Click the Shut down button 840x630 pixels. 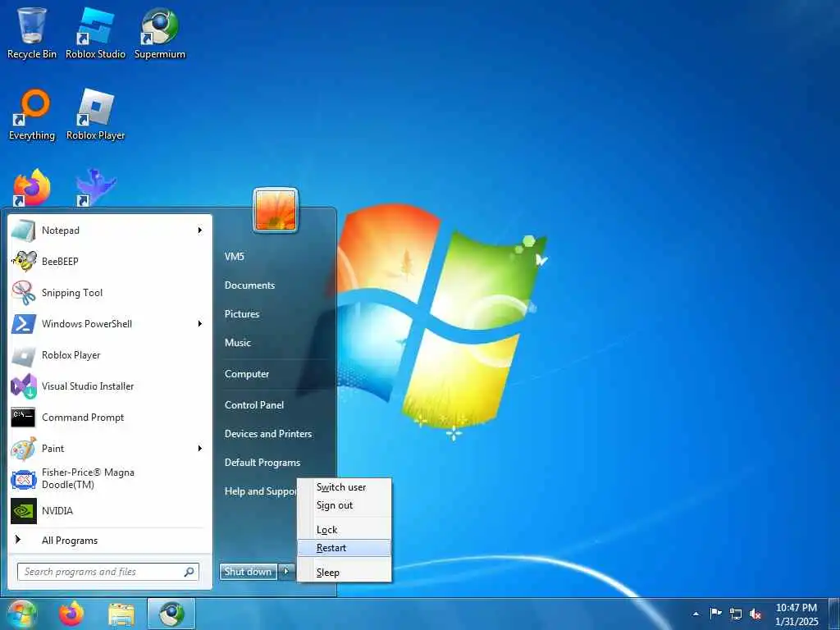tap(248, 572)
